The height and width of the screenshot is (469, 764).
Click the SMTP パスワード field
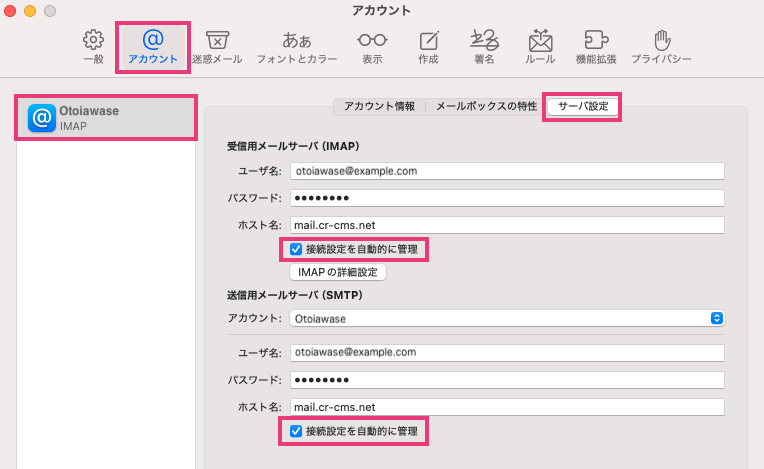point(507,380)
